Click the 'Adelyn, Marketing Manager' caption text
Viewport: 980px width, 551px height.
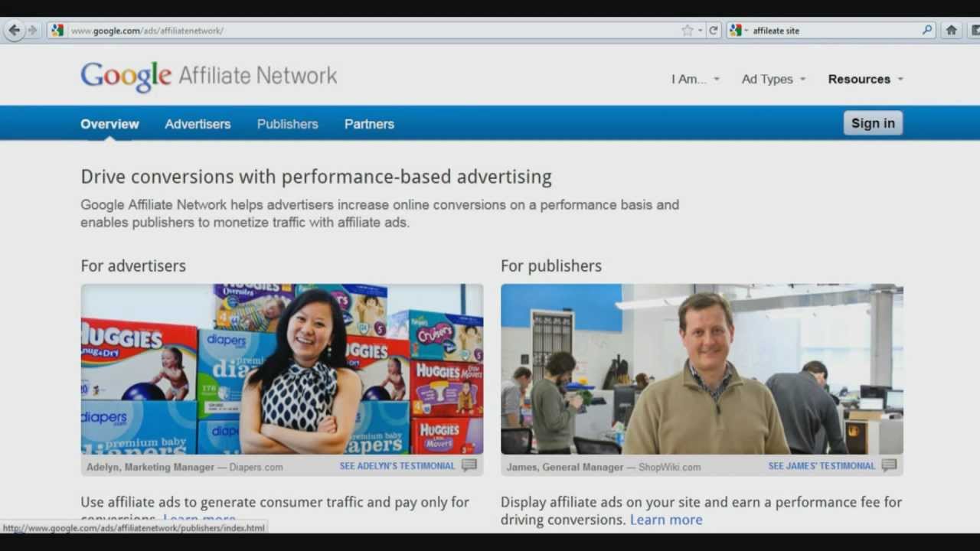pyautogui.click(x=150, y=467)
